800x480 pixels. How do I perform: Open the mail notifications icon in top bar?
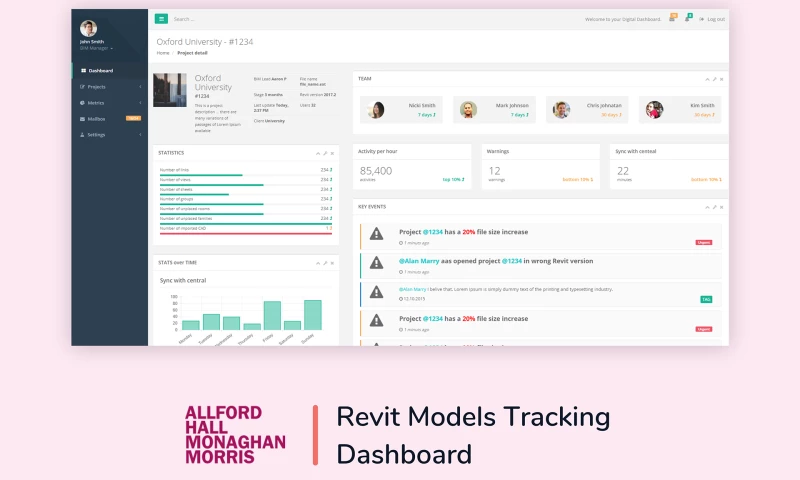[x=672, y=18]
